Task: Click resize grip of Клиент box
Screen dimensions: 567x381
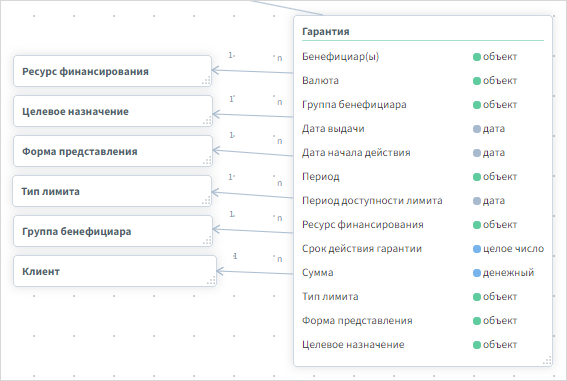Action: (212, 281)
